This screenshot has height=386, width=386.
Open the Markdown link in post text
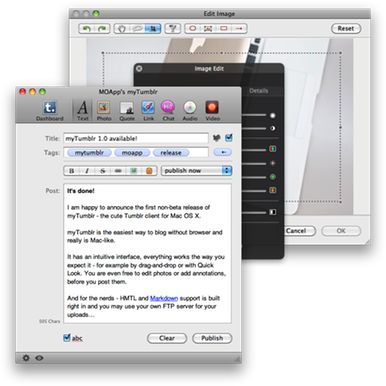pyautogui.click(x=164, y=298)
